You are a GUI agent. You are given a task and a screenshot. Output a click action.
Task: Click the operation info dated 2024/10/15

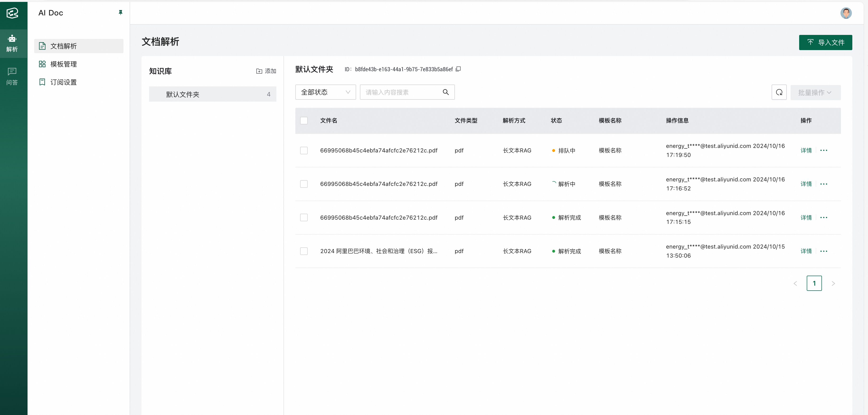pos(725,251)
